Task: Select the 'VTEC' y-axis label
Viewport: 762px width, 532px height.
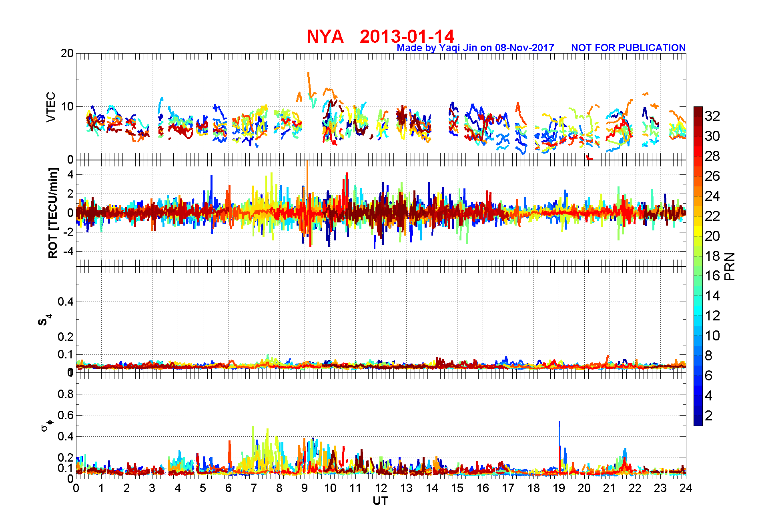Action: pos(51,107)
